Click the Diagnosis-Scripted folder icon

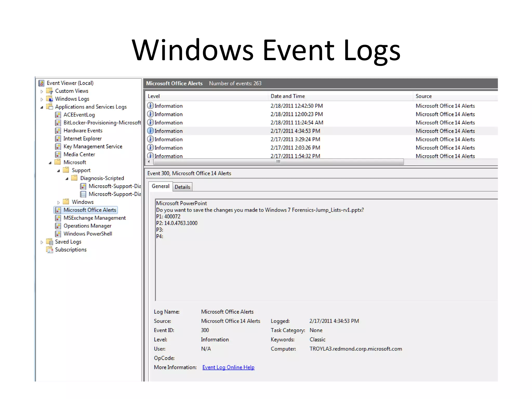(x=75, y=178)
